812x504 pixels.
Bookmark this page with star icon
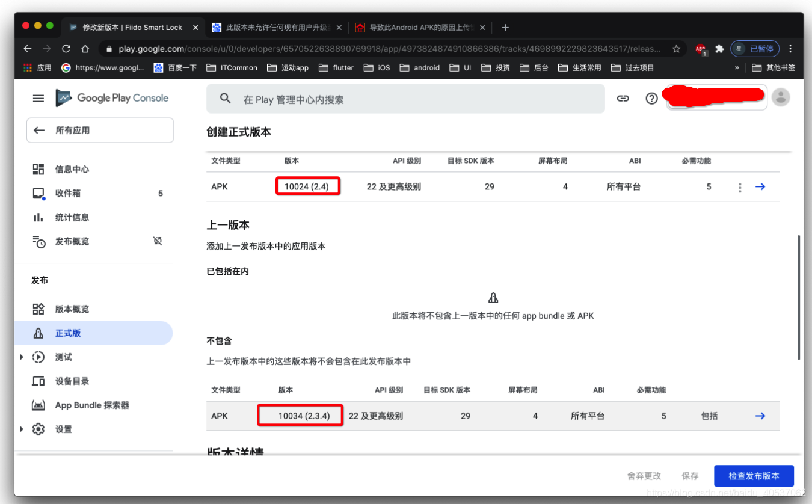(x=676, y=49)
